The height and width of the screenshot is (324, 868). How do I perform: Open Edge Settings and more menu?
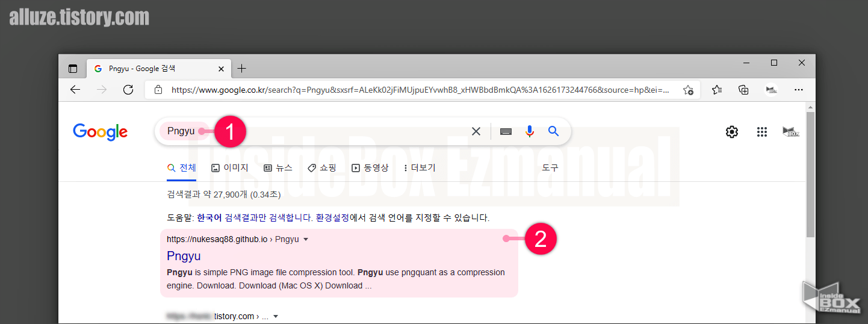click(x=799, y=90)
